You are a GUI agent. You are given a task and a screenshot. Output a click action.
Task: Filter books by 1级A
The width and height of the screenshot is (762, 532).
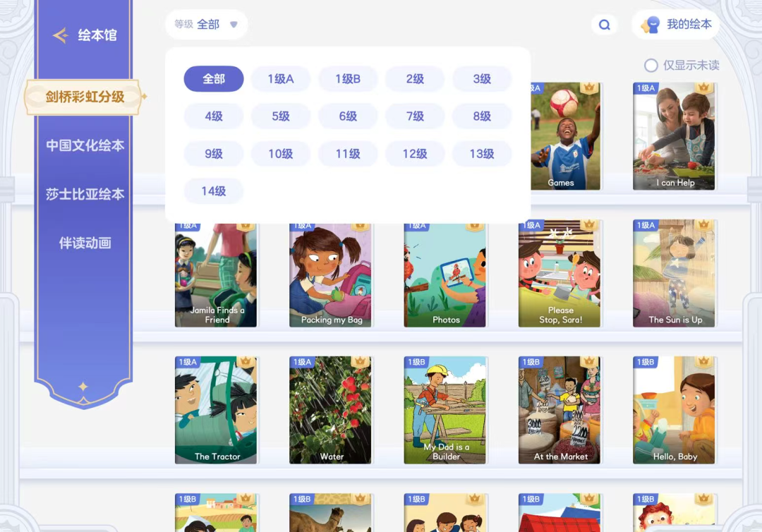[x=281, y=79]
